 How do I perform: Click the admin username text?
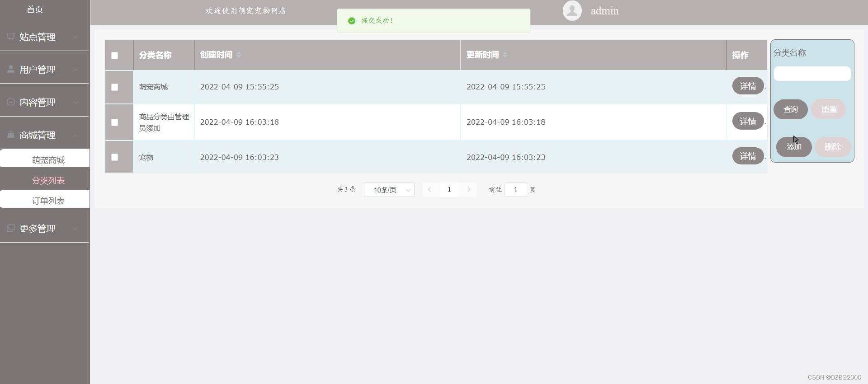point(604,11)
